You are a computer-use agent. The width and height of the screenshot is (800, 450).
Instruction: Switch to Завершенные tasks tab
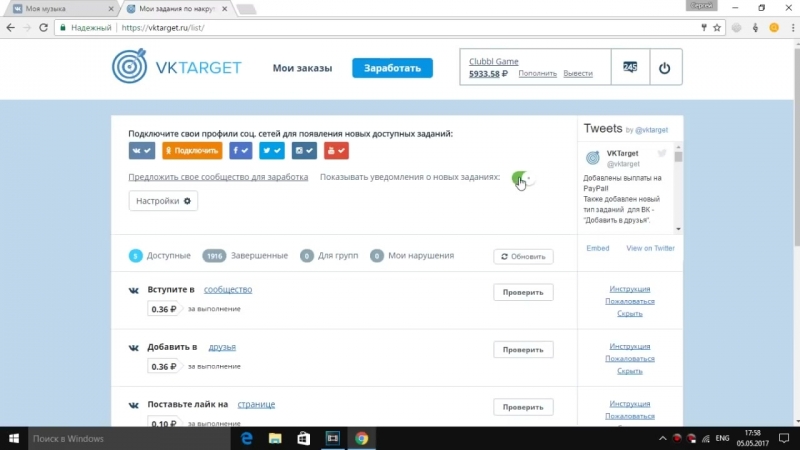pyautogui.click(x=245, y=256)
